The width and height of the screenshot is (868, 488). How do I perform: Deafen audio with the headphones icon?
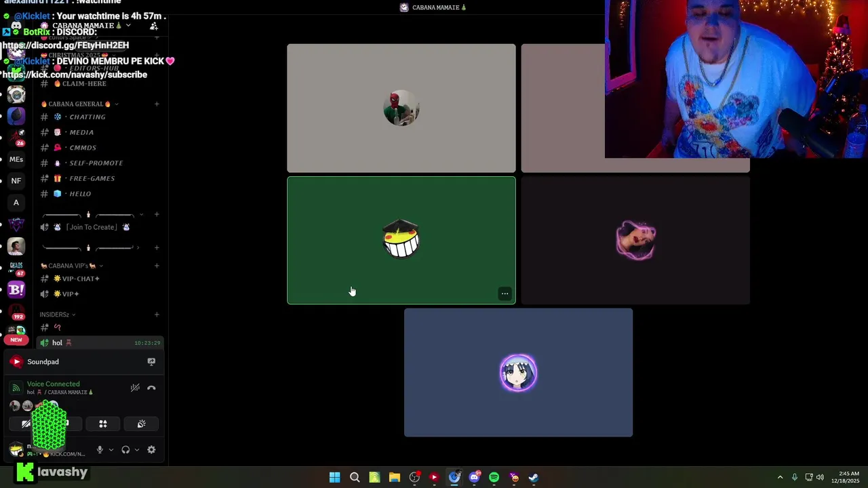[125, 449]
